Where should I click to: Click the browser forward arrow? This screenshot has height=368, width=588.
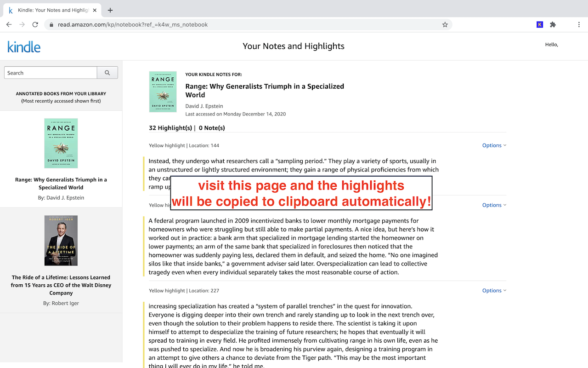click(22, 24)
